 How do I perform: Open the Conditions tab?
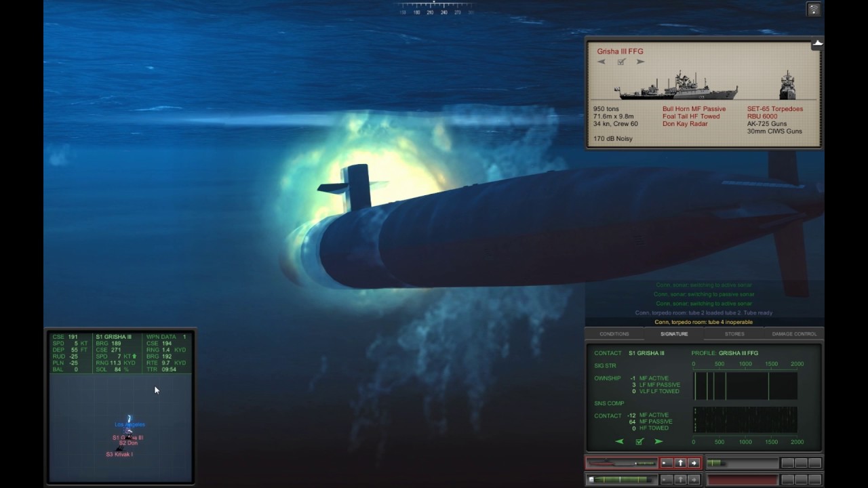tap(614, 333)
